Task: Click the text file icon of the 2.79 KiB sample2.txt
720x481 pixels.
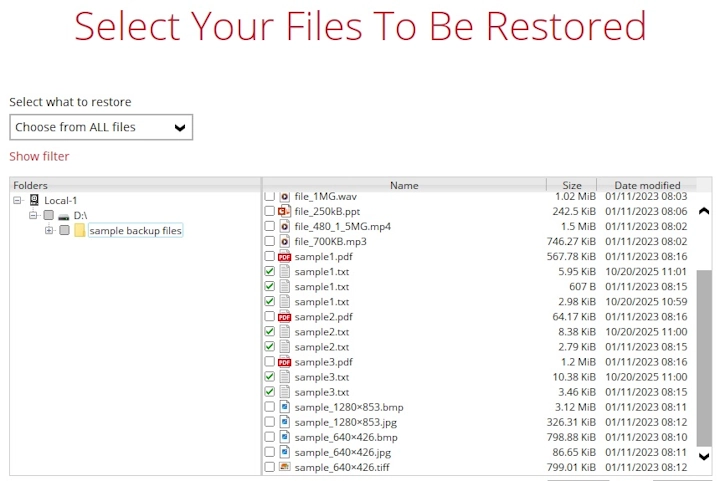Action: (285, 347)
